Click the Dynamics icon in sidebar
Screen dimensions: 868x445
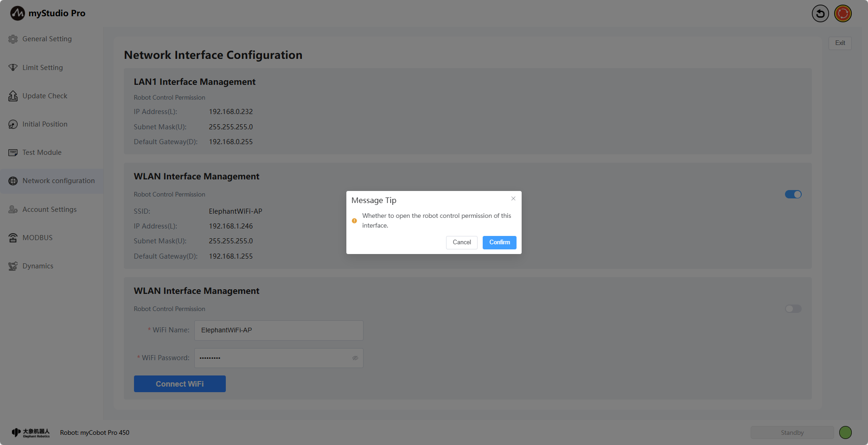point(13,266)
